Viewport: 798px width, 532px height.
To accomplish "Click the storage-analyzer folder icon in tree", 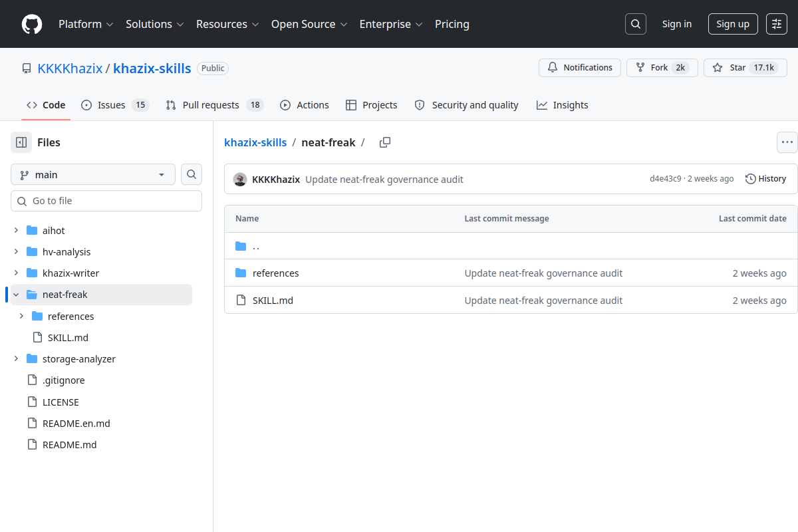I will 31,359.
